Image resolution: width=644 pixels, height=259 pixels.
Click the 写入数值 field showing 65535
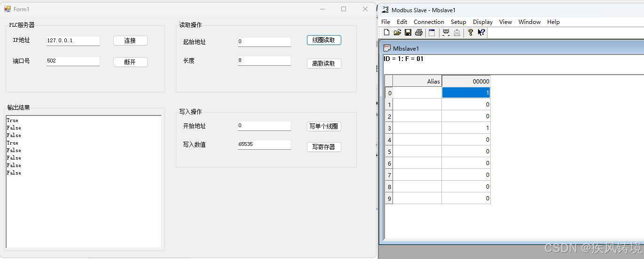pyautogui.click(x=264, y=145)
